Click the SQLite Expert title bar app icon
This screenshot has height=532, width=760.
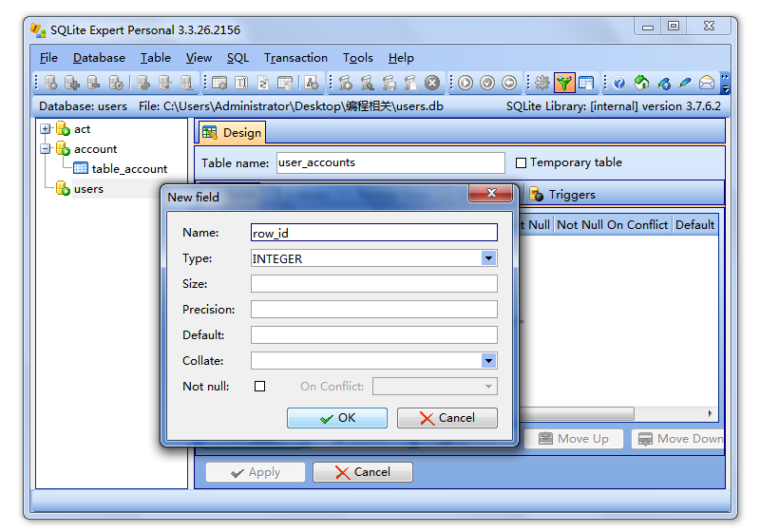point(38,30)
